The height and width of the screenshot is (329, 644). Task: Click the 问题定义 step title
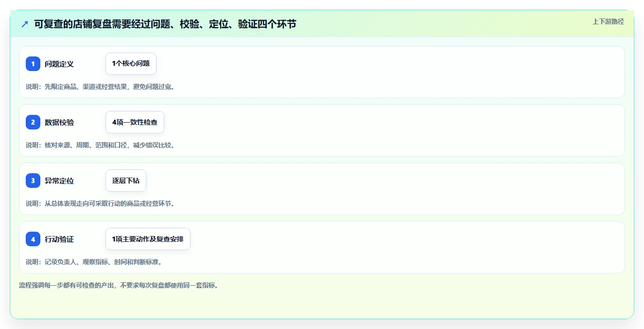point(59,64)
